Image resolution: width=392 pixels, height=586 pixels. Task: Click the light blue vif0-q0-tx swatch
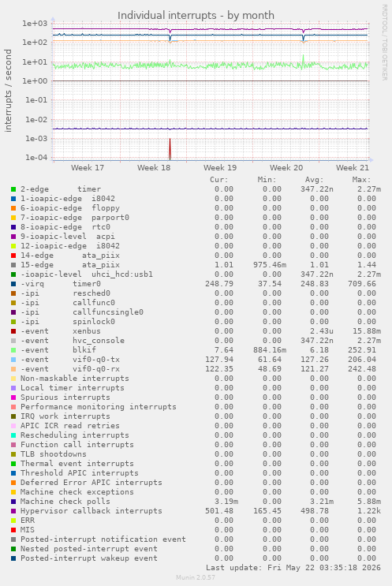13,360
